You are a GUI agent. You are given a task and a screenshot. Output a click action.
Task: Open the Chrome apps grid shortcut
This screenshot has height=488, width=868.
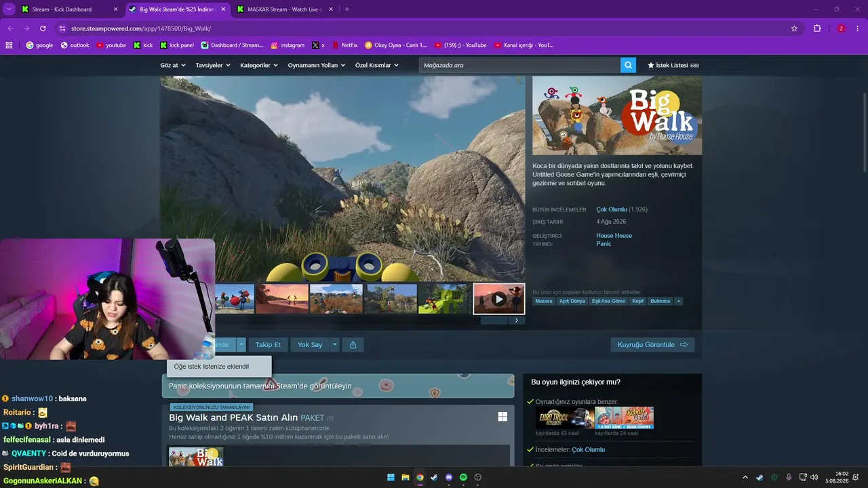(x=9, y=45)
